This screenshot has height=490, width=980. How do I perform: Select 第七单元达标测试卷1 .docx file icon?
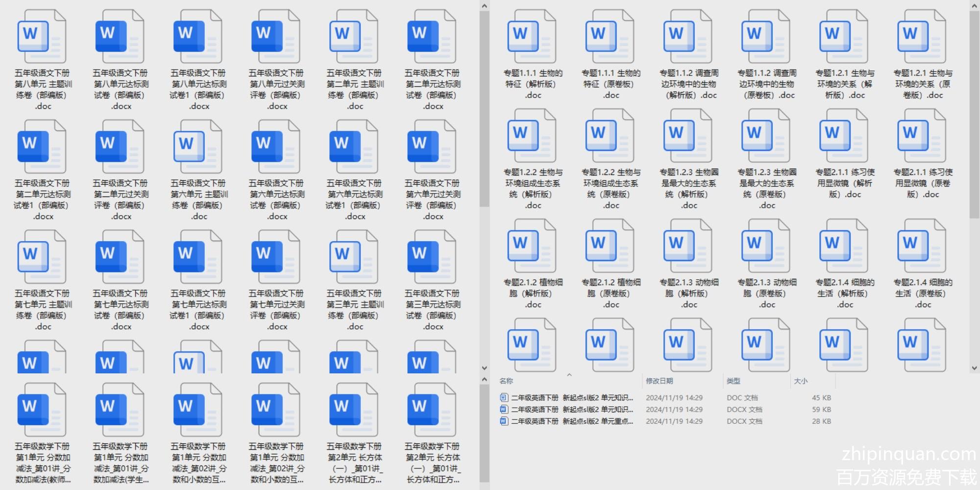point(197,258)
